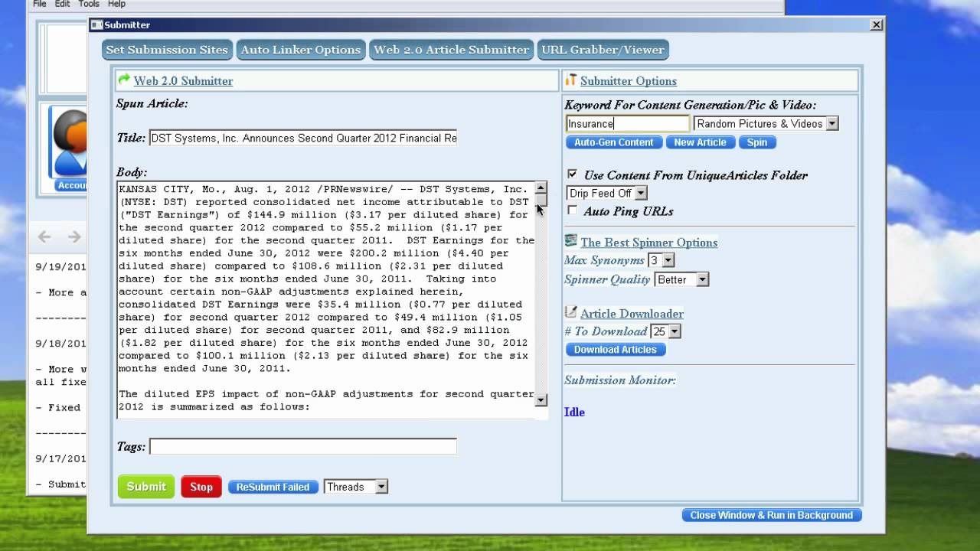Screen dimensions: 980x551
Task: Click The Best Spinner Options icon
Action: (x=570, y=241)
